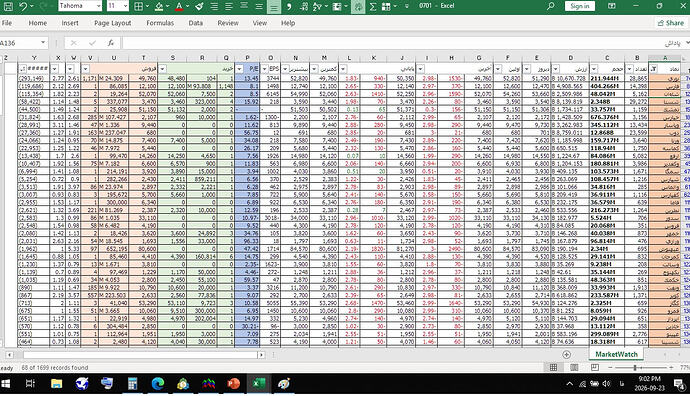Open the Sort and Filter tool
Viewport: 690px width, 396px height.
(x=317, y=6)
